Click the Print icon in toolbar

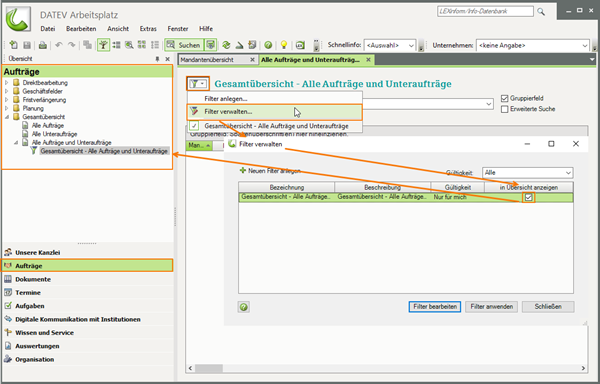pos(42,45)
